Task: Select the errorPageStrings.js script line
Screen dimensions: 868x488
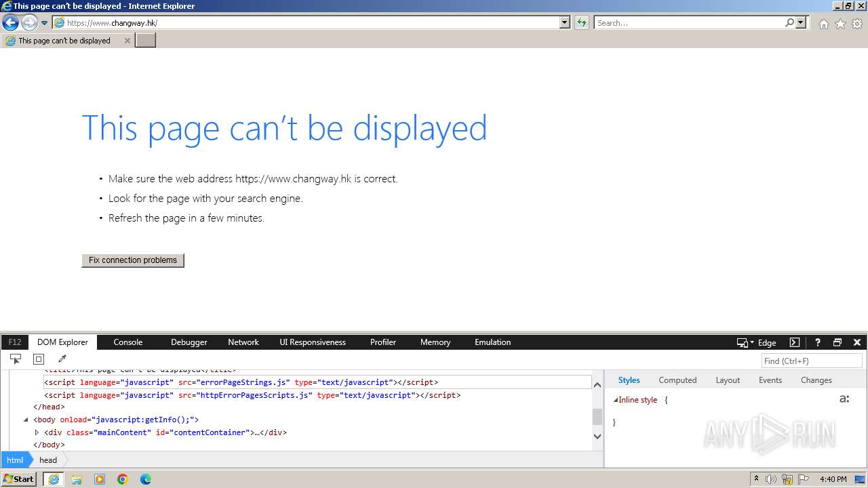Action: 317,382
